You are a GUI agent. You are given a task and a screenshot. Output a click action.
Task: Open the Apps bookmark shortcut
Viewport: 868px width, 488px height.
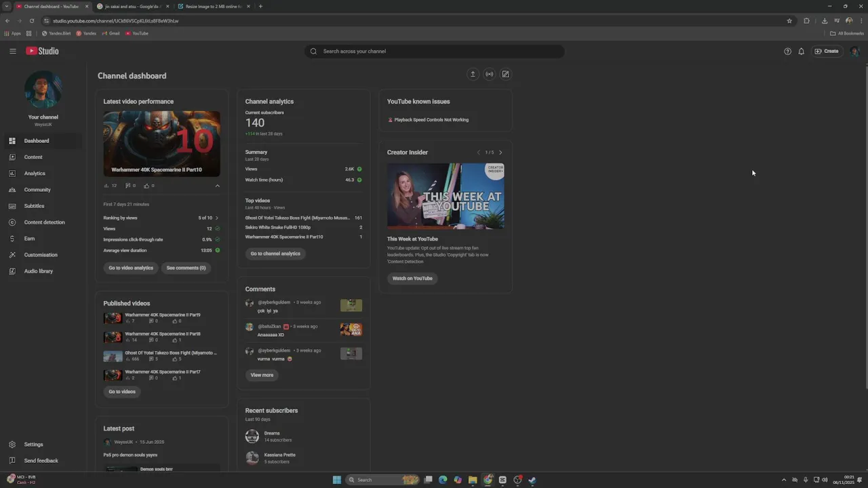point(12,33)
